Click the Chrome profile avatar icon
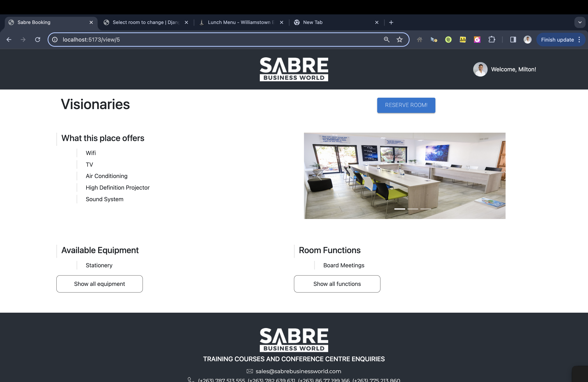The width and height of the screenshot is (588, 382). pyautogui.click(x=527, y=40)
